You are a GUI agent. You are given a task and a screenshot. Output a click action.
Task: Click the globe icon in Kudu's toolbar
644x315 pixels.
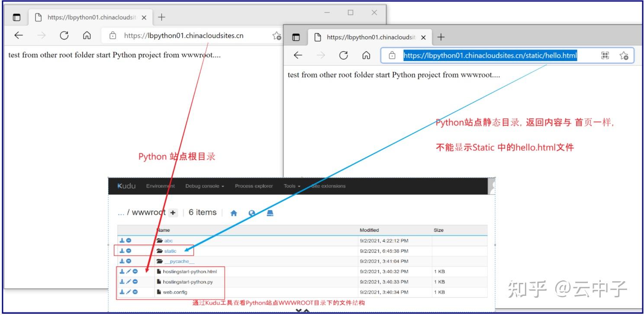coord(252,213)
